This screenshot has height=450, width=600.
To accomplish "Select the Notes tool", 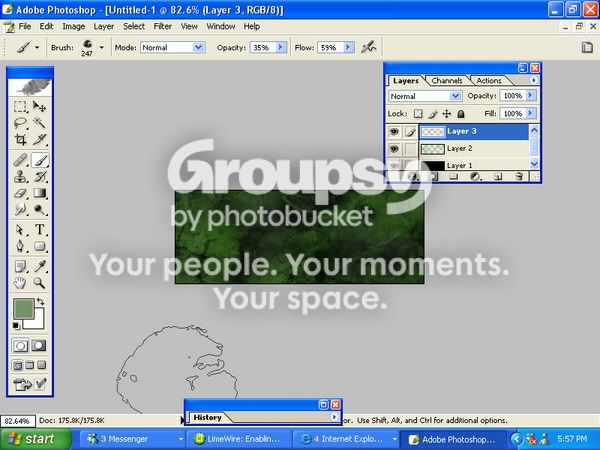I will click(x=20, y=266).
